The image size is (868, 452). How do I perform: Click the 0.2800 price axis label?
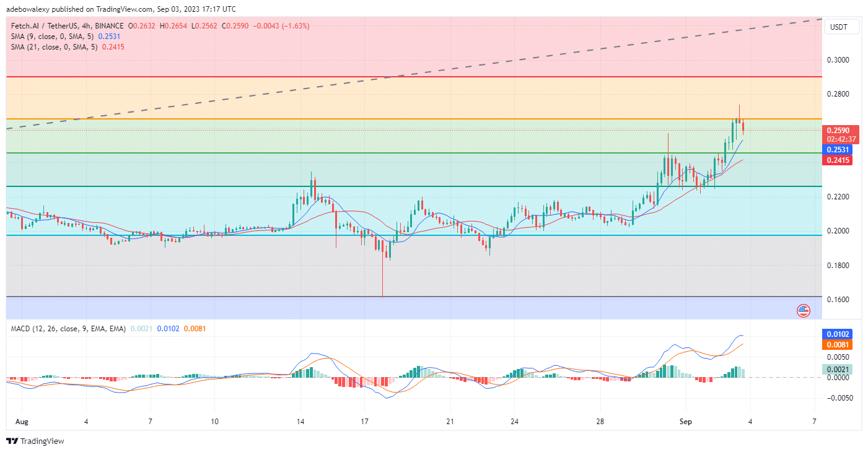(839, 94)
